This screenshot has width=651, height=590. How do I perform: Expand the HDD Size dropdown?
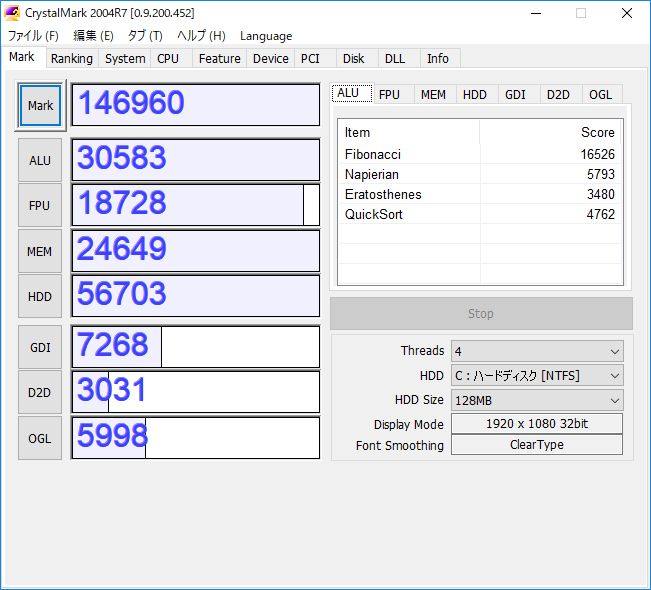[x=537, y=400]
